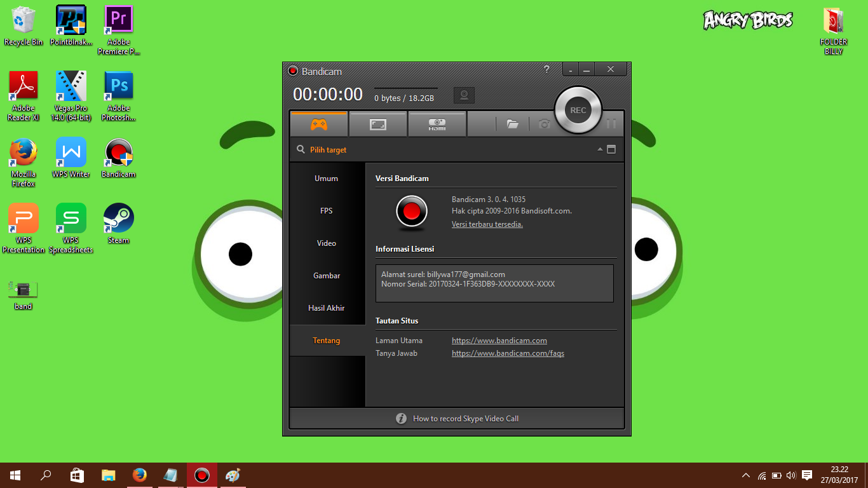Open the Paint taskbar icon
The width and height of the screenshot is (868, 488).
[233, 475]
